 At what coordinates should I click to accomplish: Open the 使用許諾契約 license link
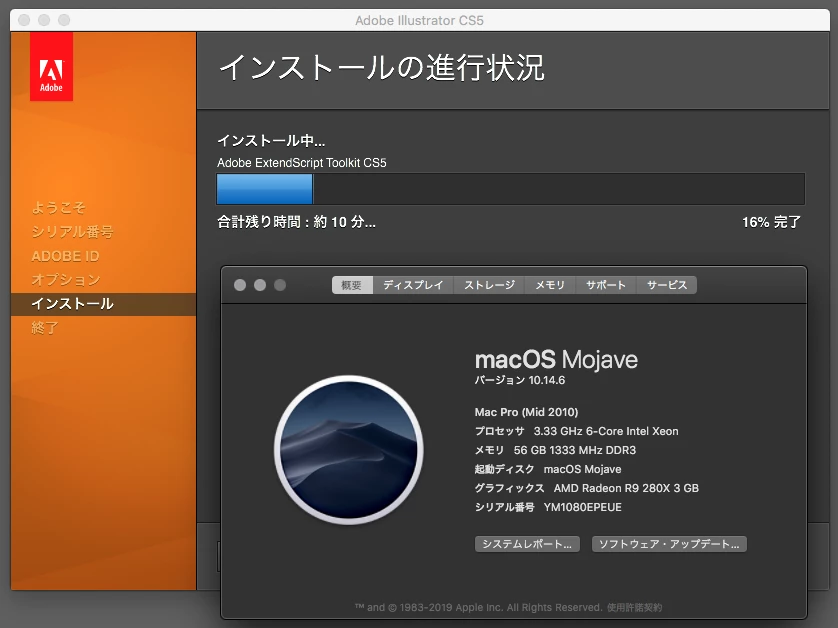pyautogui.click(x=634, y=607)
